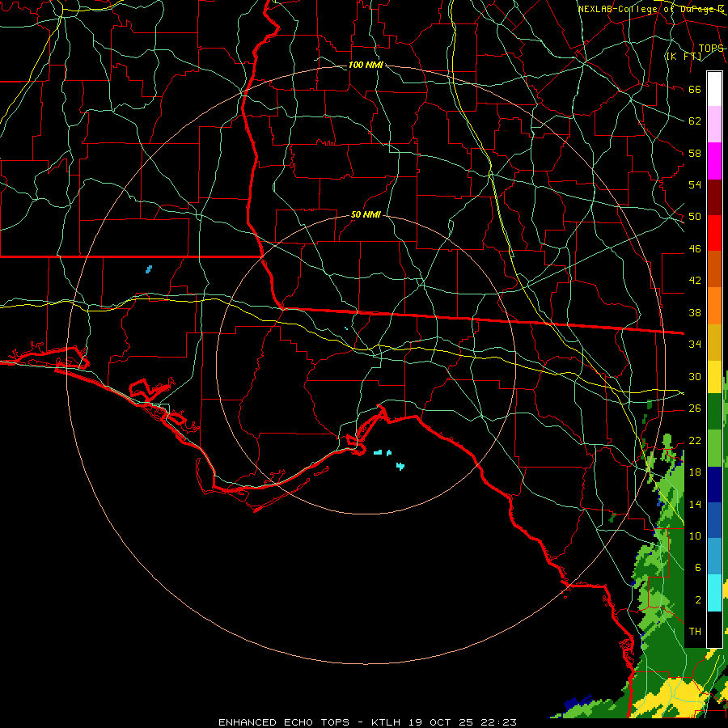The image size is (728, 728).
Task: Click the yellow swatch near 30
Action: coord(714,376)
